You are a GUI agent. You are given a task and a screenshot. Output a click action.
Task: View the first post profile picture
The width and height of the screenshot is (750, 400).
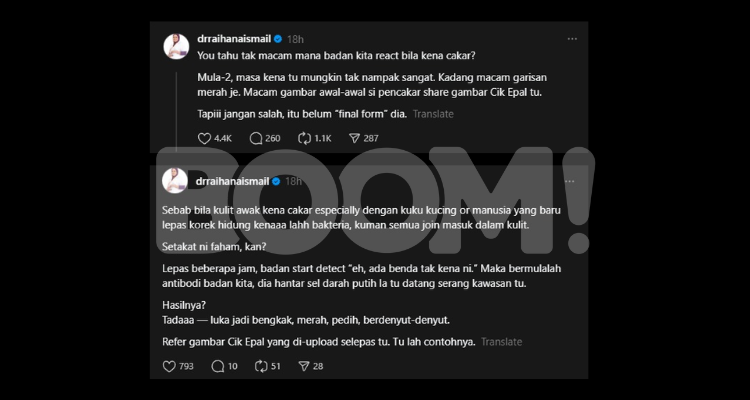tap(176, 46)
